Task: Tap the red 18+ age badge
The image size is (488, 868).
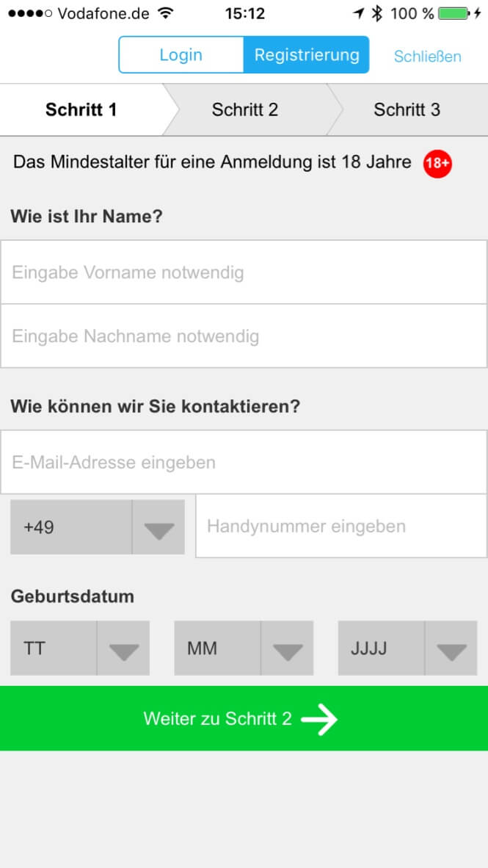Action: click(437, 164)
